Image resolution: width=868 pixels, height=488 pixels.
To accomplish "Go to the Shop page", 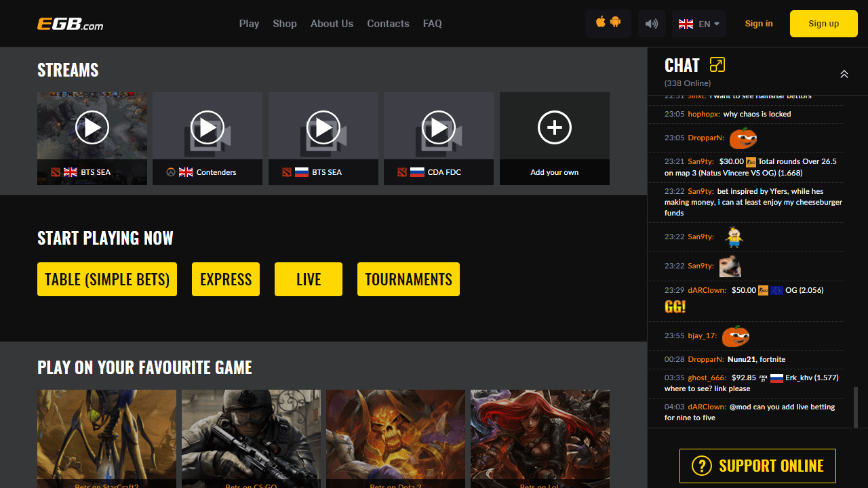I will [x=285, y=24].
